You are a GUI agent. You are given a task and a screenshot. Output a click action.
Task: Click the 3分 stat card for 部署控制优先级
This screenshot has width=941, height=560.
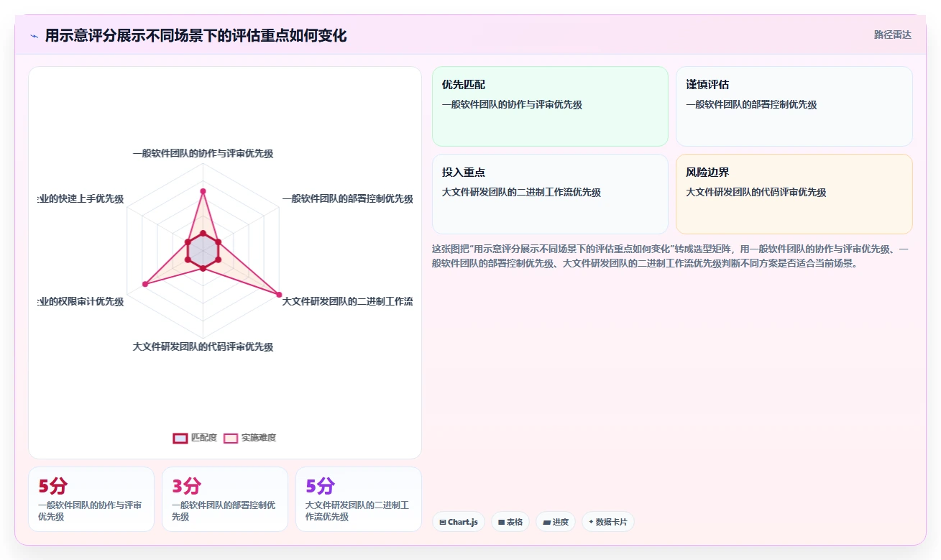(225, 500)
